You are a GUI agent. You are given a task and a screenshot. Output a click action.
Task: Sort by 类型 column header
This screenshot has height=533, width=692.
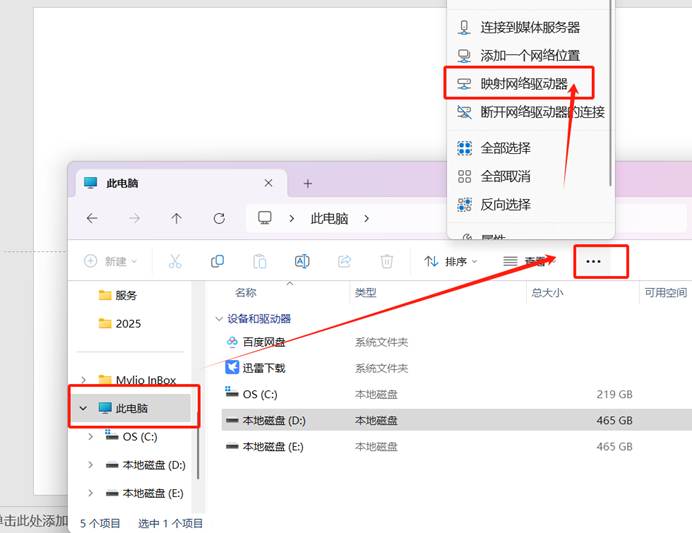point(366,293)
